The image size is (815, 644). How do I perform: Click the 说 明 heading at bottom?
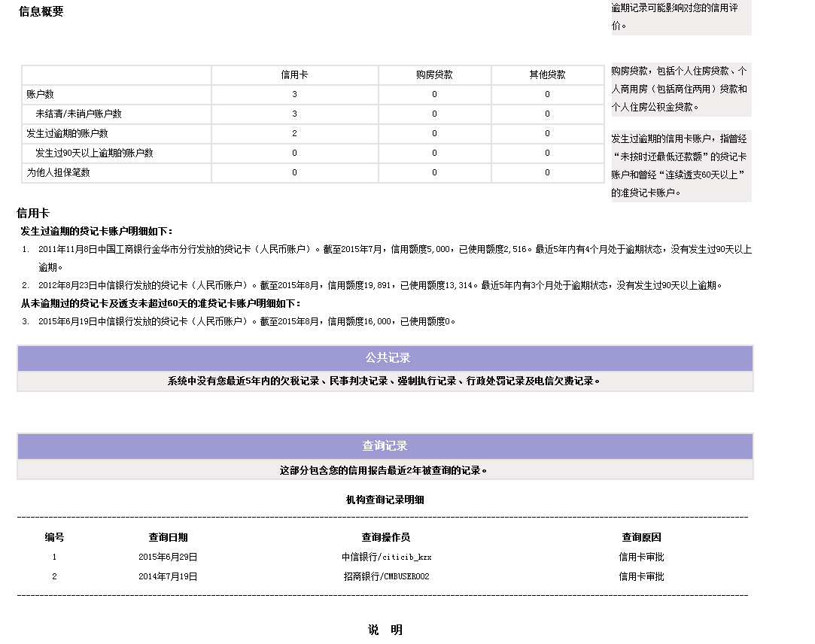[x=385, y=630]
